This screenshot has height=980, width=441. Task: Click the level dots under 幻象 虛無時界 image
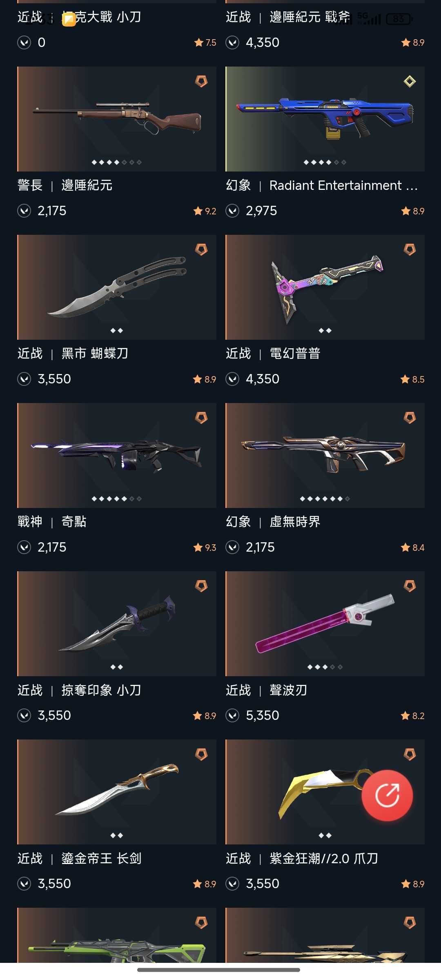325,499
